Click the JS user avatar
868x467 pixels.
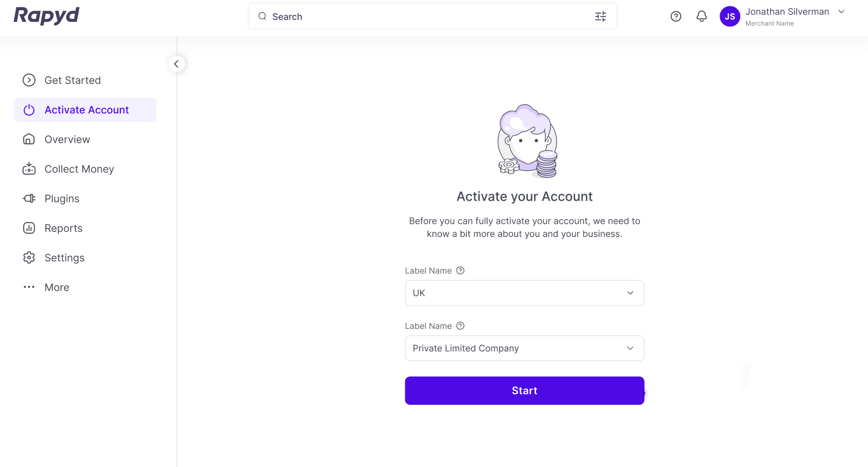coord(729,17)
